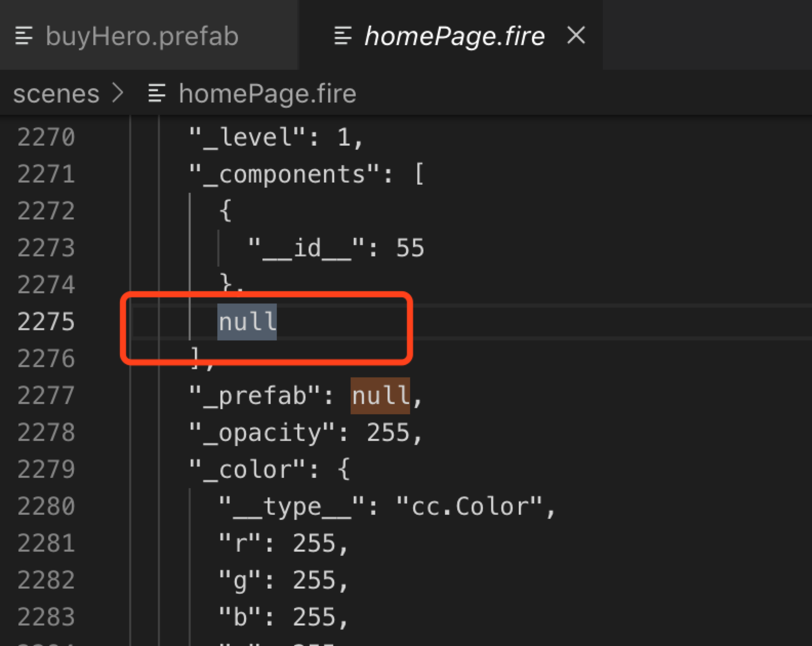Click the breadcrumb chevron after scenes
Image resolution: width=812 pixels, height=646 pixels.
(118, 93)
